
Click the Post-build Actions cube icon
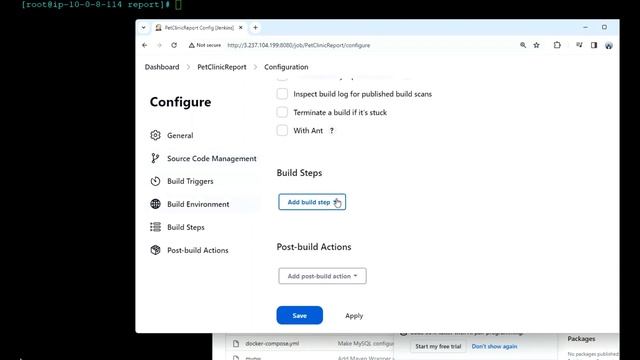click(x=155, y=250)
